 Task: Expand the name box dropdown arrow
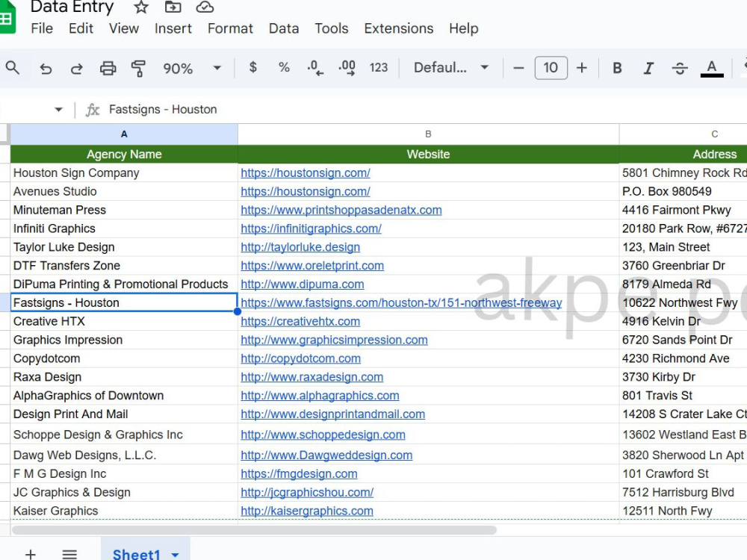tap(58, 110)
